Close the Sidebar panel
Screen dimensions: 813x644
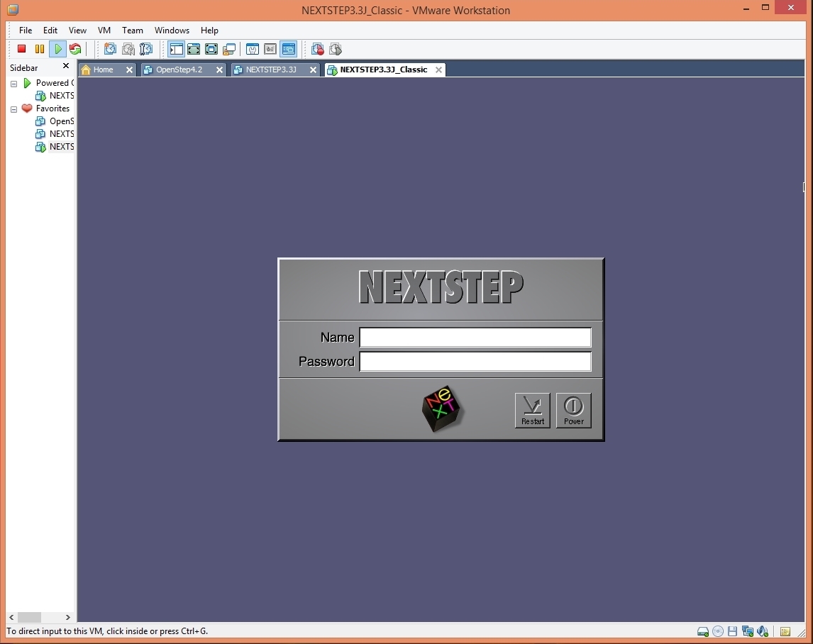pyautogui.click(x=65, y=66)
